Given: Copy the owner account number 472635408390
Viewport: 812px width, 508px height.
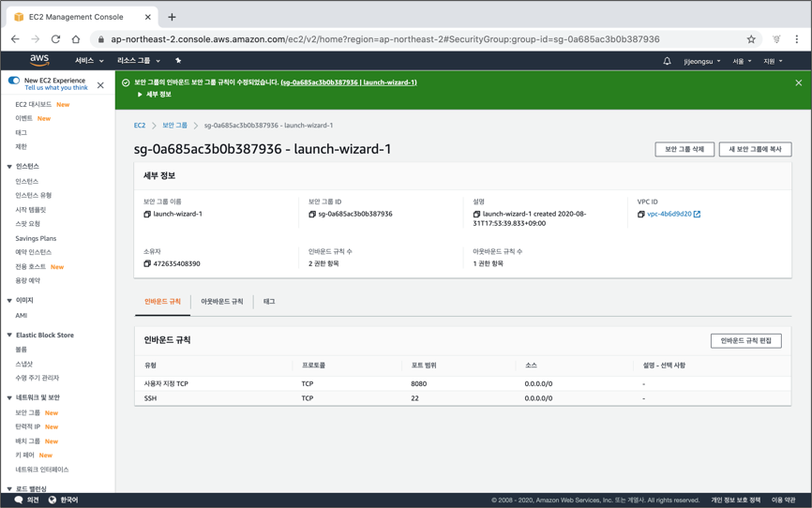Looking at the screenshot, I should 147,263.
